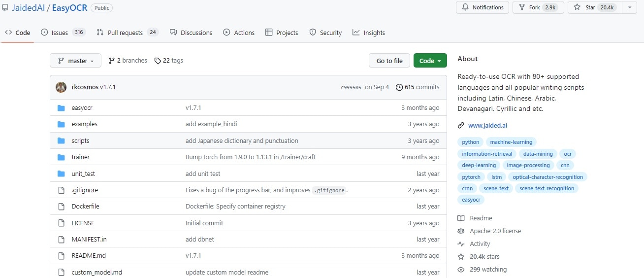Click the repository icon beside JaidedAI
The height and width of the screenshot is (278, 644).
[5, 8]
